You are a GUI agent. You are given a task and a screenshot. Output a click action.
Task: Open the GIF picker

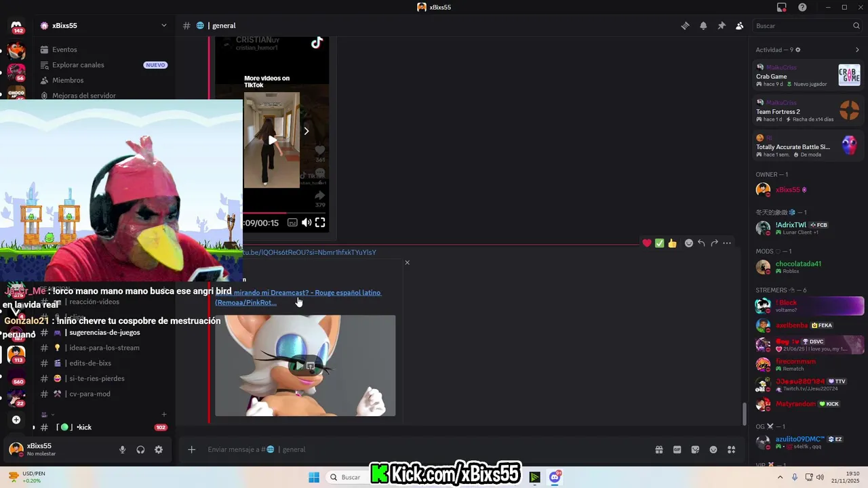pyautogui.click(x=677, y=449)
